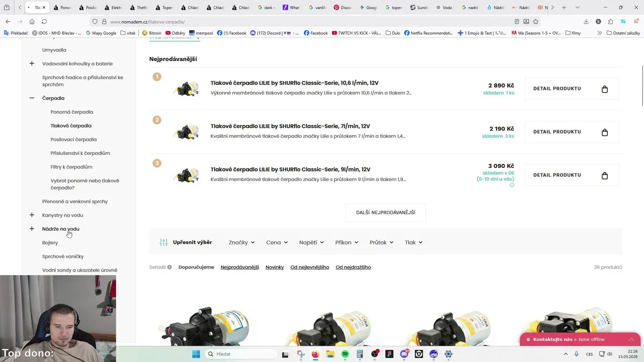Click the microphone icon in system tray
The height and width of the screenshot is (362, 644).
click(x=577, y=354)
